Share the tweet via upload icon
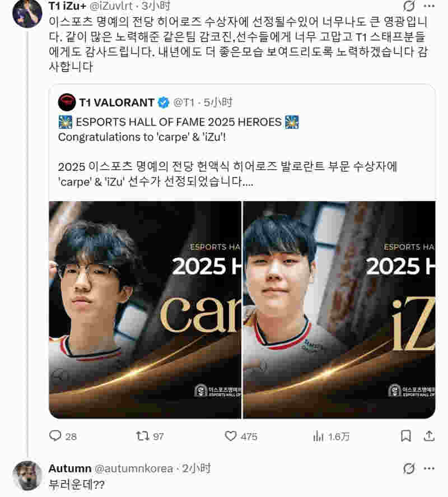 pos(429,436)
